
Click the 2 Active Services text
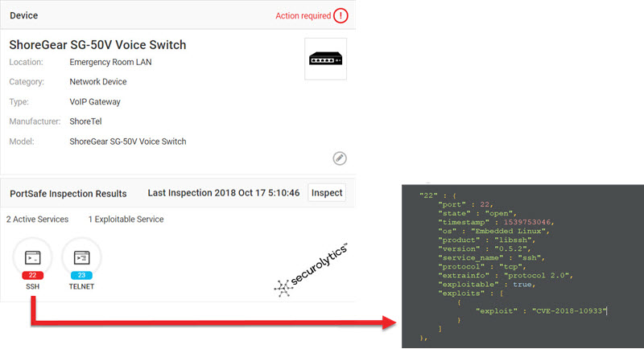coord(37,220)
